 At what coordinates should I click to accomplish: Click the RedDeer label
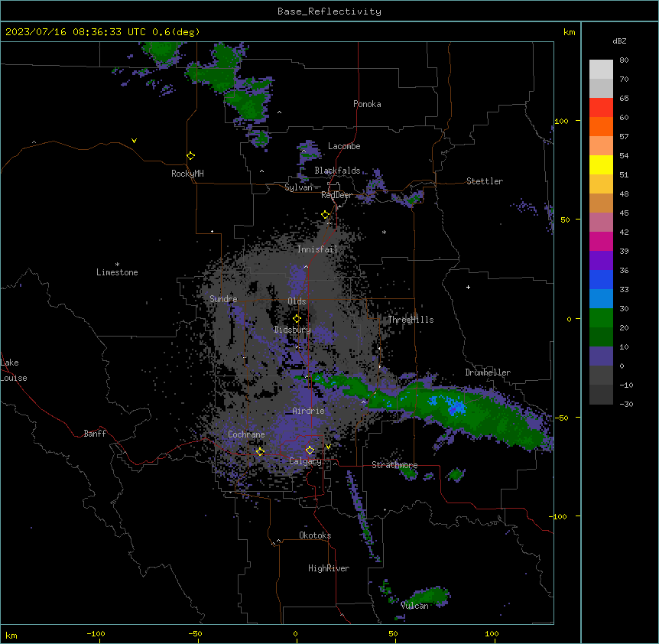(336, 195)
